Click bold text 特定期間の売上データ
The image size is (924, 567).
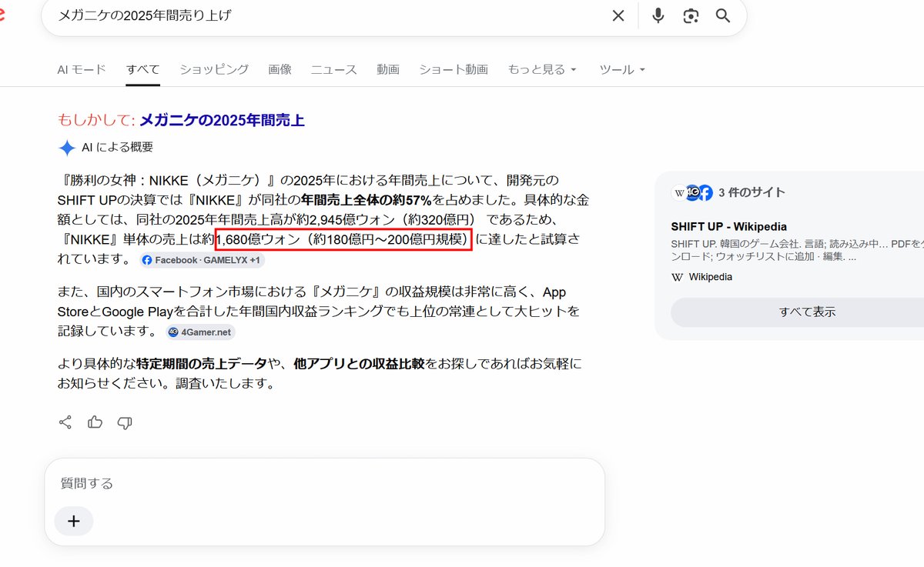click(202, 363)
